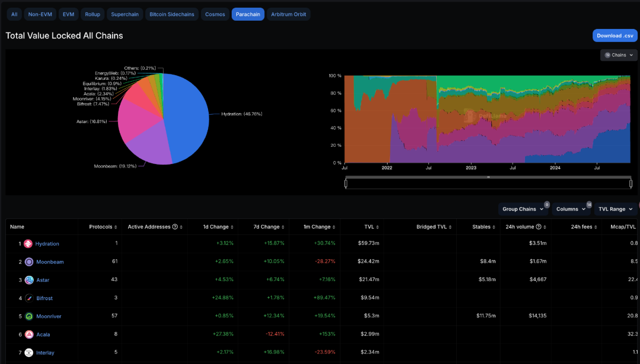Click the Moonbeam chain logo icon
The height and width of the screenshot is (364, 640).
pos(28,262)
